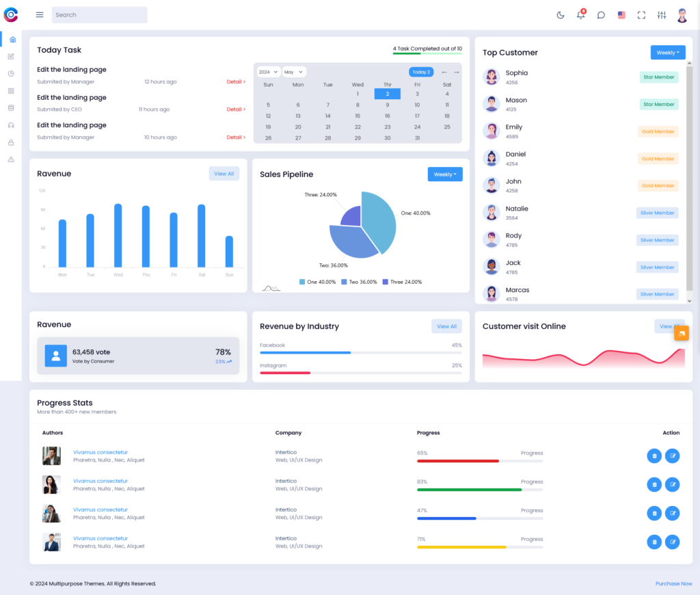700x595 pixels.
Task: Open the pie chart analytics sidebar icon
Action: click(12, 73)
